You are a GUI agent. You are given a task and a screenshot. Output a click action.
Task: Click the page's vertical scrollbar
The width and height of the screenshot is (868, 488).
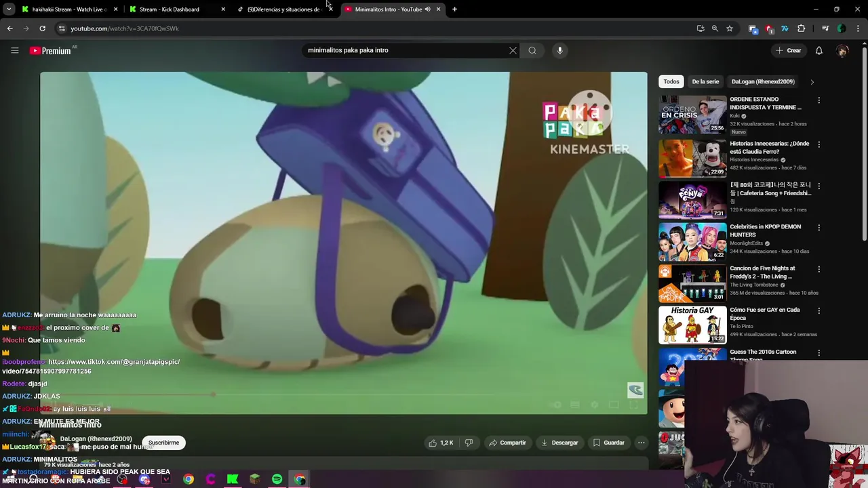coord(864,142)
